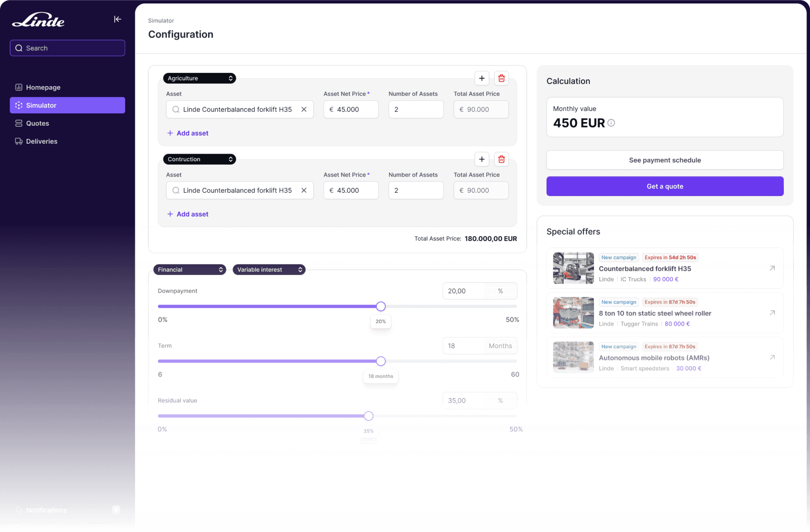Open the Variable interest dropdown

pos(269,270)
